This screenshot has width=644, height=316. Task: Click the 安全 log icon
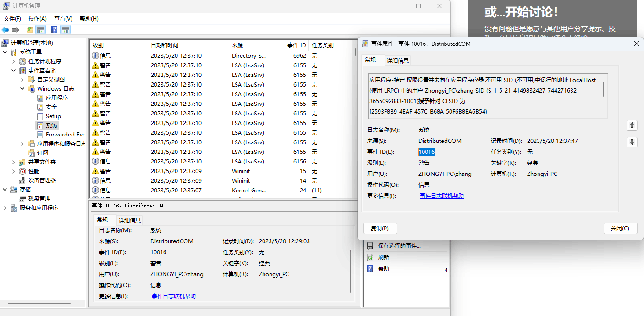tap(40, 107)
